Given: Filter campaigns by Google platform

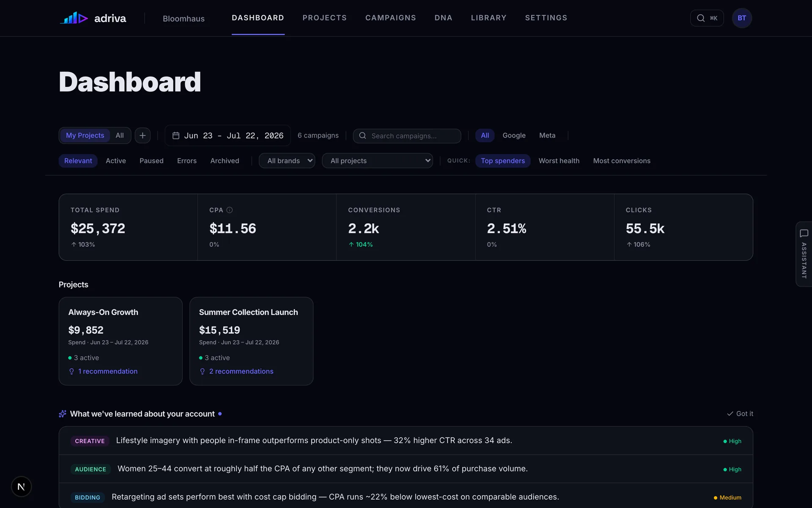Looking at the screenshot, I should (x=514, y=135).
